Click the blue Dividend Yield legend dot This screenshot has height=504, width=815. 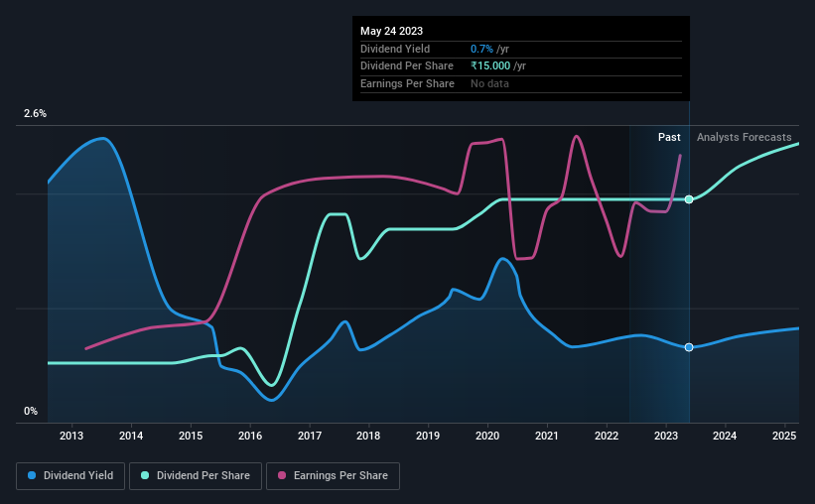[x=32, y=475]
